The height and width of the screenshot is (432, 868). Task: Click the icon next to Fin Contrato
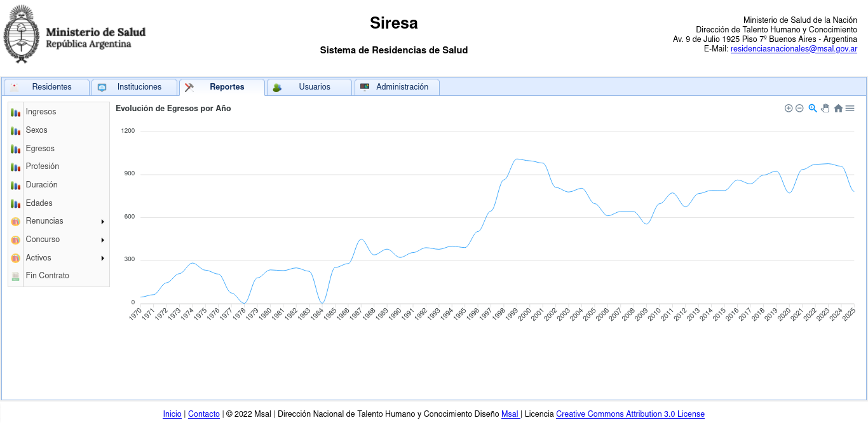16,276
